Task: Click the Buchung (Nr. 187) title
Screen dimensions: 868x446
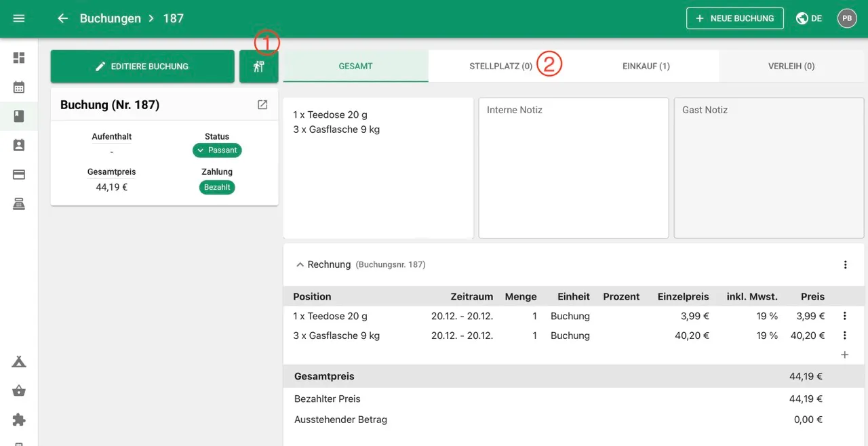Action: point(110,105)
